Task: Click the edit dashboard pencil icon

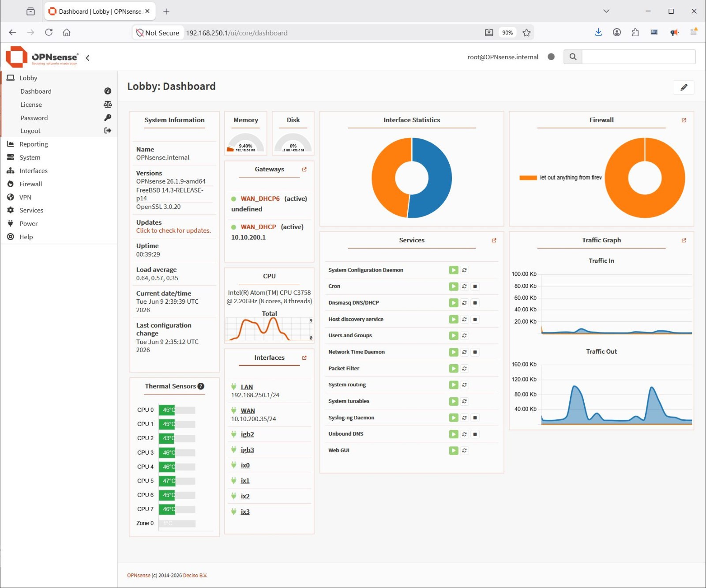Action: click(x=683, y=87)
